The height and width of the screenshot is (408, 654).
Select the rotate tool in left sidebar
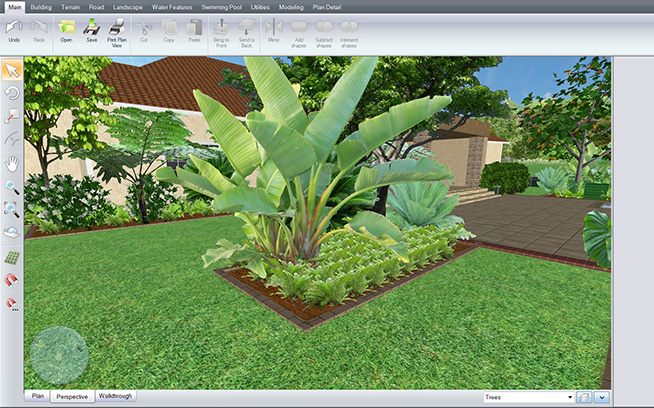coord(12,93)
